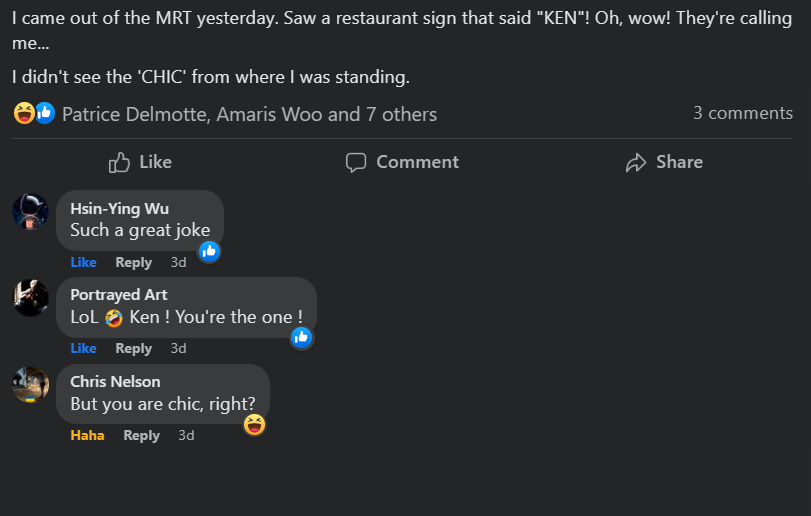Toggle Like on Portrayed Art's comment
Screen dimensions: 811x516
point(83,348)
